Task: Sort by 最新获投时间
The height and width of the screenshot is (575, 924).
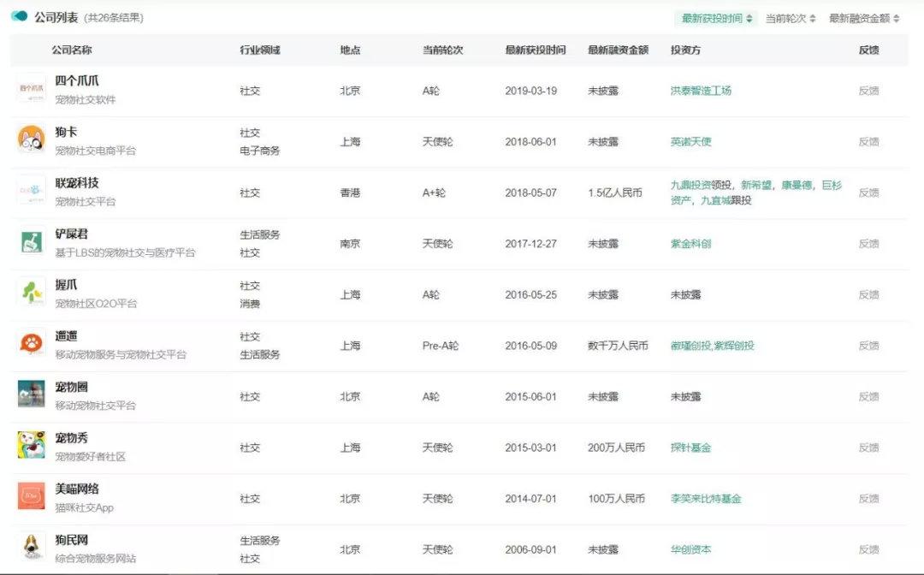Action: pyautogui.click(x=717, y=18)
